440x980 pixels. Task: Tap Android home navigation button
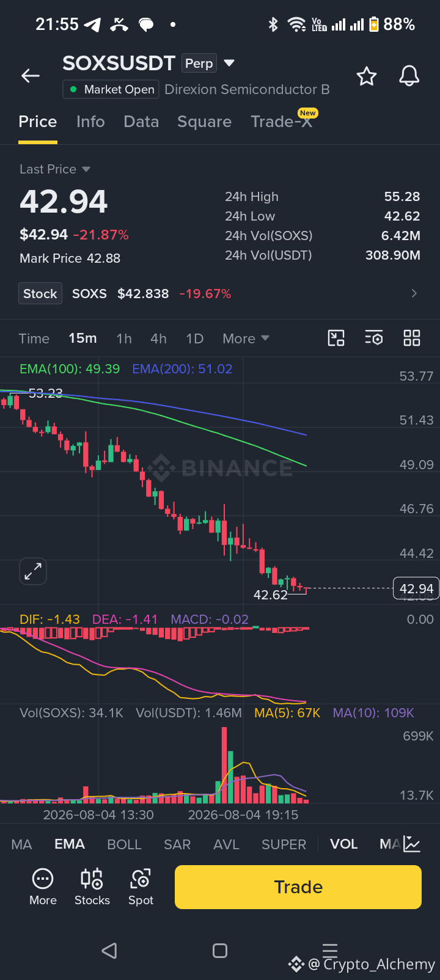coord(220,950)
